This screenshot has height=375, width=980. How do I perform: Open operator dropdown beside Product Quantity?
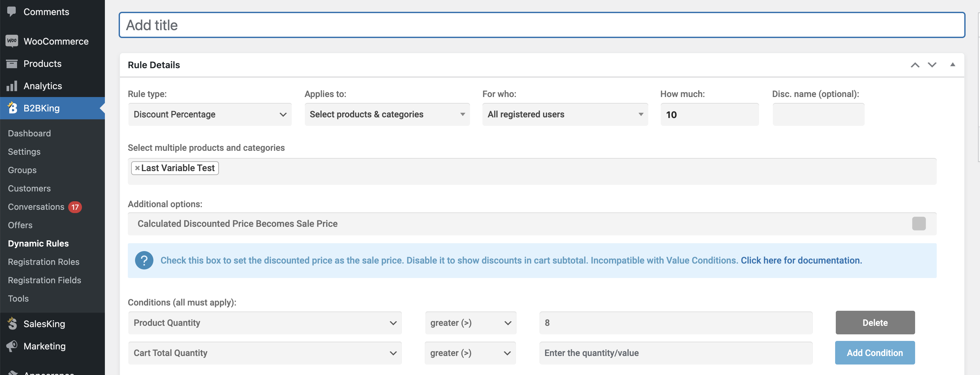coord(471,323)
